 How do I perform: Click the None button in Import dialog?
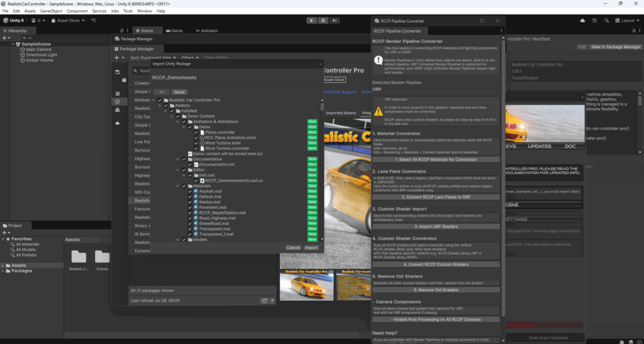click(x=179, y=92)
